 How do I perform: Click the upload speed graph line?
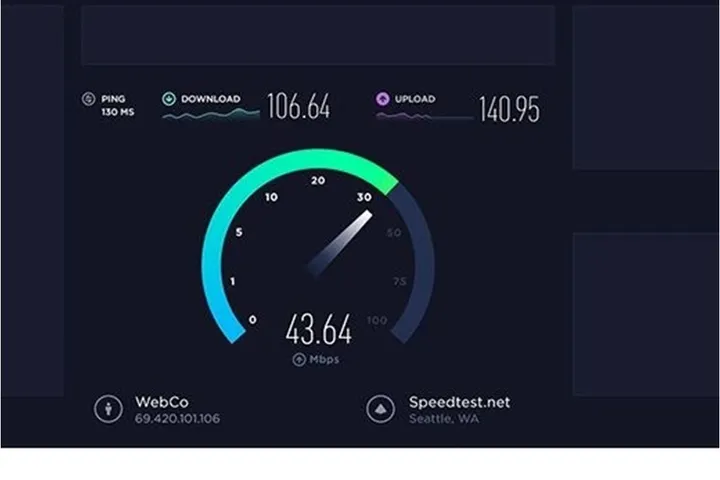tap(424, 117)
